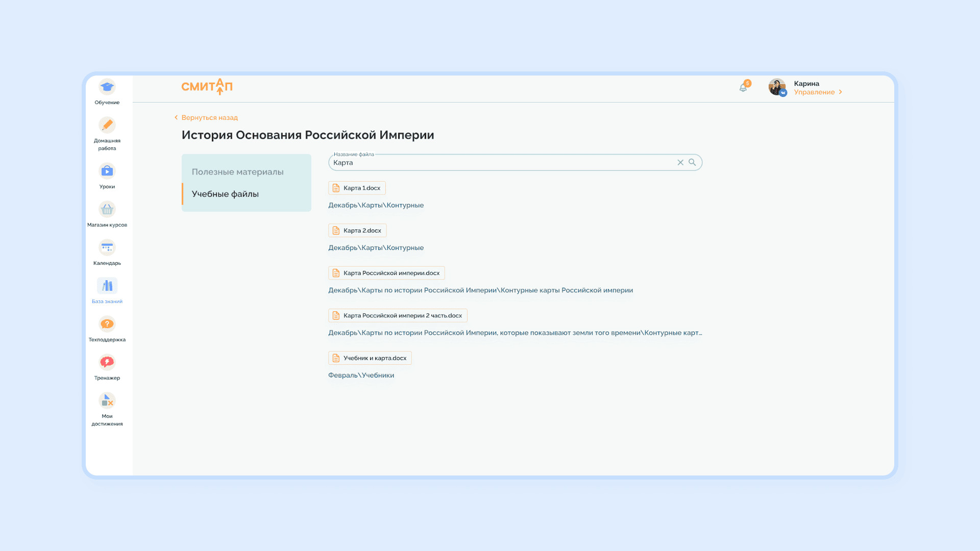Switch to Полезные материалы tab
The width and height of the screenshot is (980, 551).
[238, 172]
